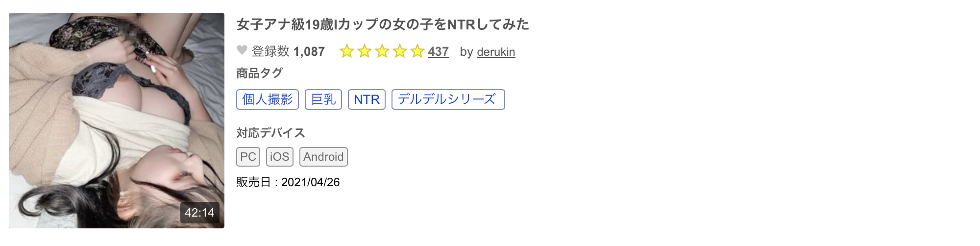Click the 42:14 duration badge
The image size is (980, 246).
199,213
